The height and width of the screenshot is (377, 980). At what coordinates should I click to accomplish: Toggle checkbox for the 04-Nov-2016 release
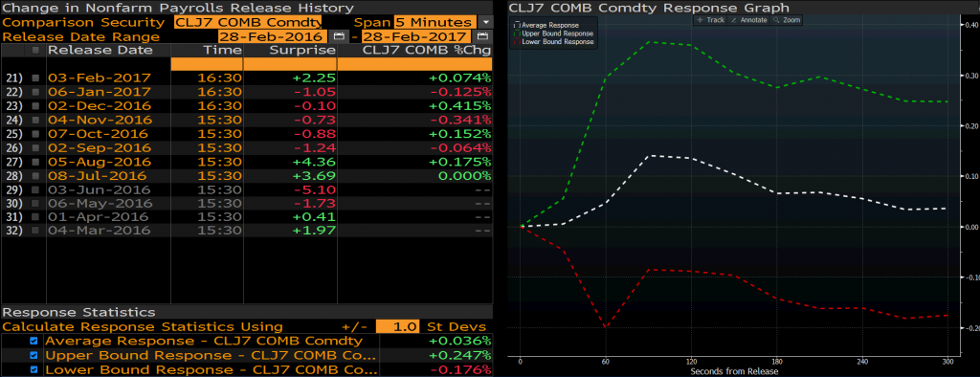click(x=35, y=120)
